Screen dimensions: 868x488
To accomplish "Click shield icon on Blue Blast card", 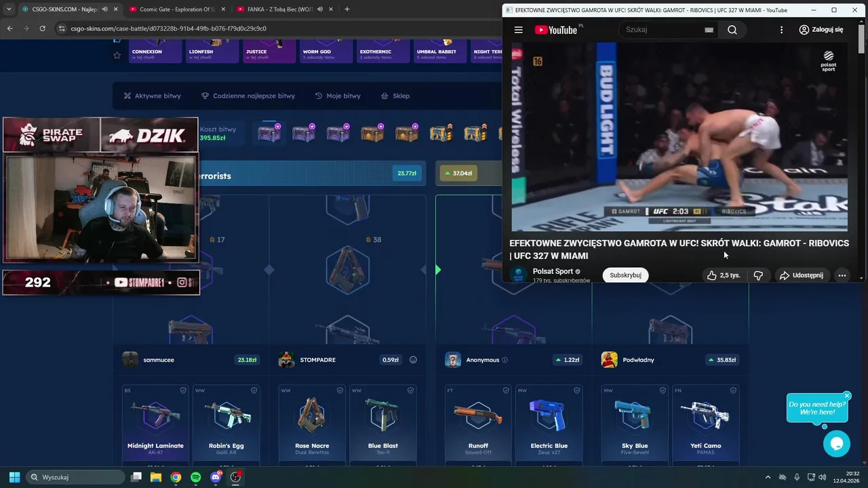I will 410,390.
